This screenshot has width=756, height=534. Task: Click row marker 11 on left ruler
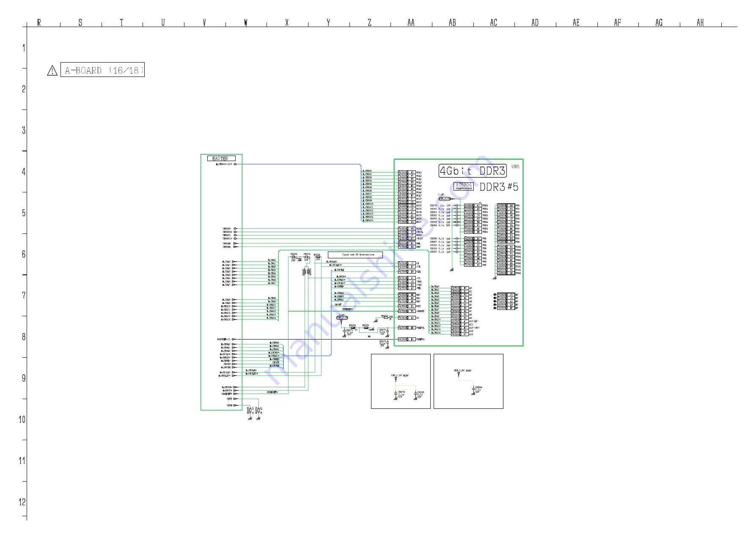(22, 461)
